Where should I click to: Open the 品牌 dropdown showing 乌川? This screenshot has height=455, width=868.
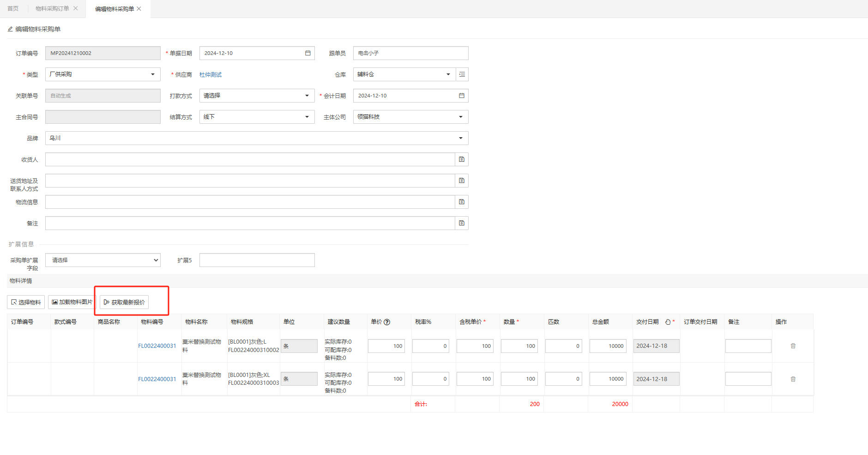click(256, 138)
